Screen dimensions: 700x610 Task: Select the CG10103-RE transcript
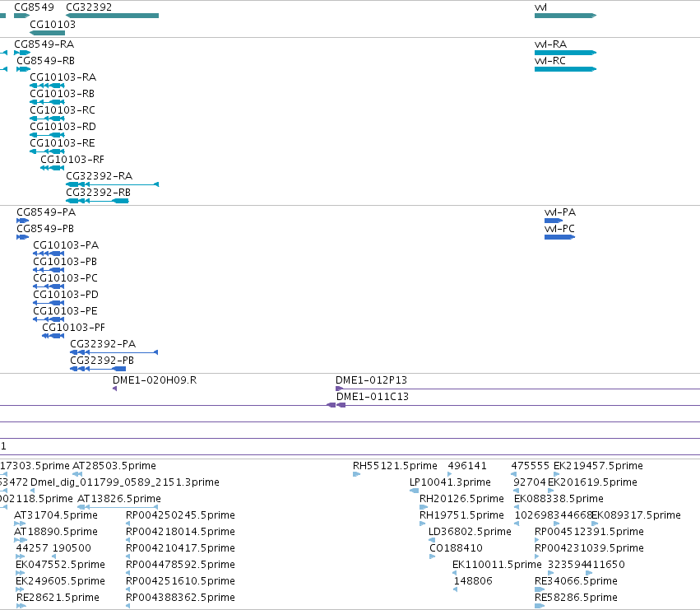(48, 151)
